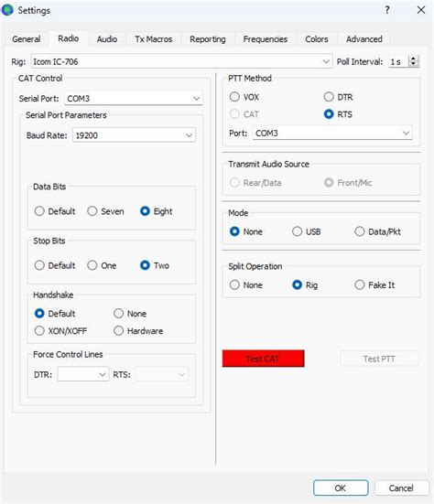The image size is (434, 504).
Task: Open the DTR force control dropdown
Action: tap(83, 374)
